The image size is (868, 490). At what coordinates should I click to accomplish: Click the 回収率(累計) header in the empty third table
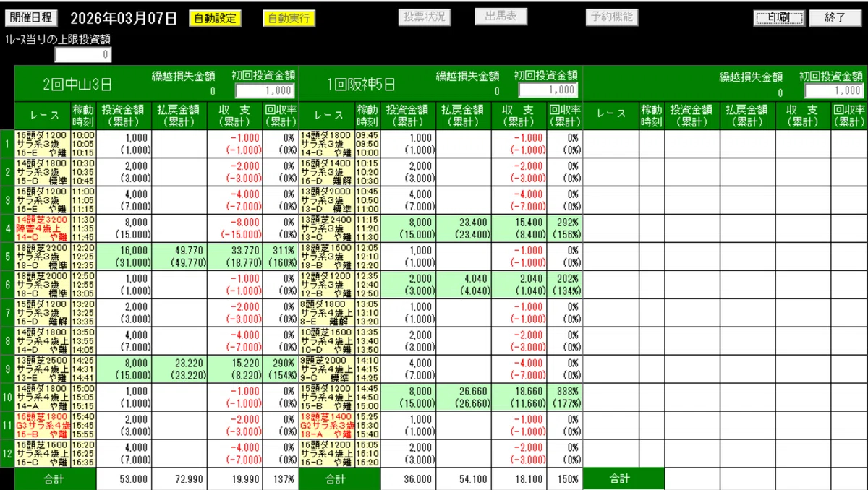848,116
